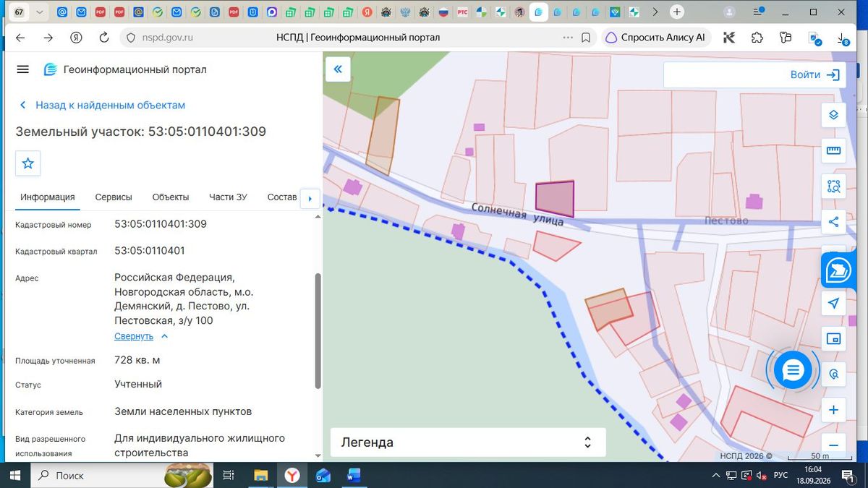
Task: Activate the area search selection tool
Action: [x=833, y=187]
